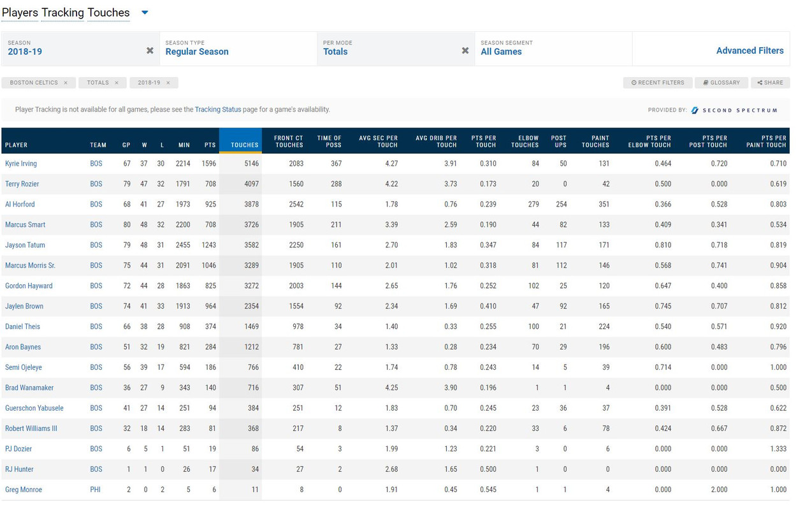812x510 pixels.
Task: Select Al Horford's 2542 front court touches
Action: tap(296, 205)
